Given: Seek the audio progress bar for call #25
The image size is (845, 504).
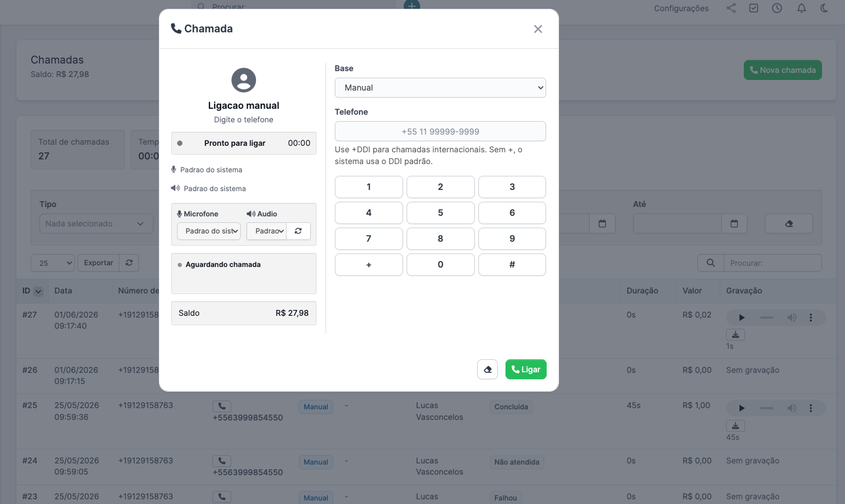Looking at the screenshot, I should coord(767,408).
